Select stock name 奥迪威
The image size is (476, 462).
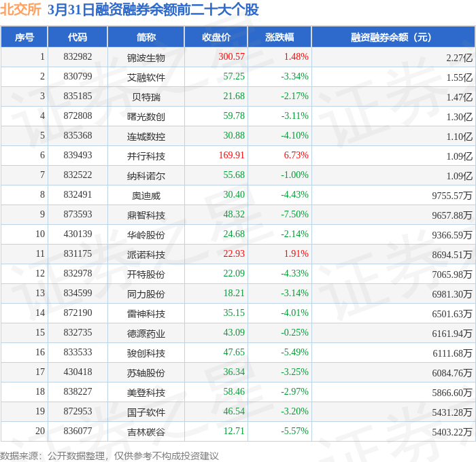click(x=146, y=196)
